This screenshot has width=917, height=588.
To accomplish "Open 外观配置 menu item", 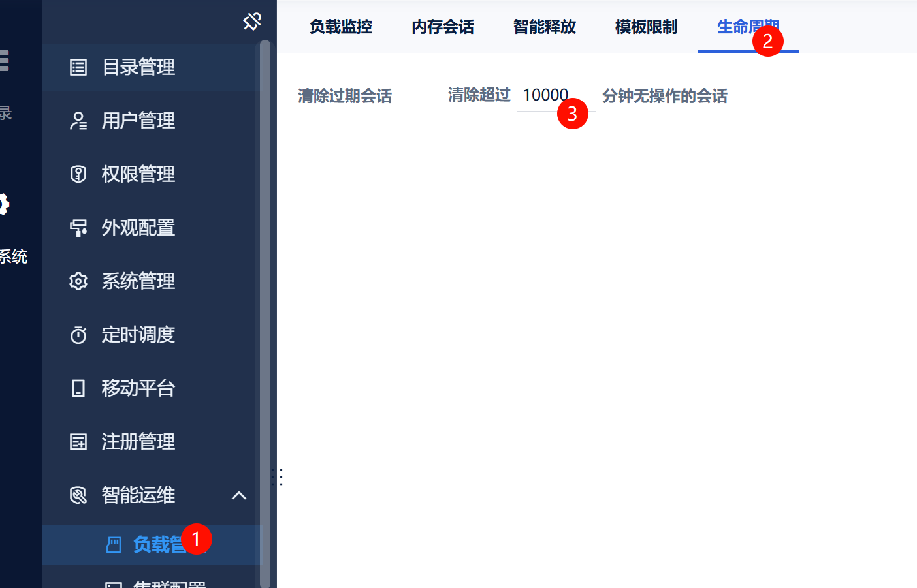I will coord(152,228).
